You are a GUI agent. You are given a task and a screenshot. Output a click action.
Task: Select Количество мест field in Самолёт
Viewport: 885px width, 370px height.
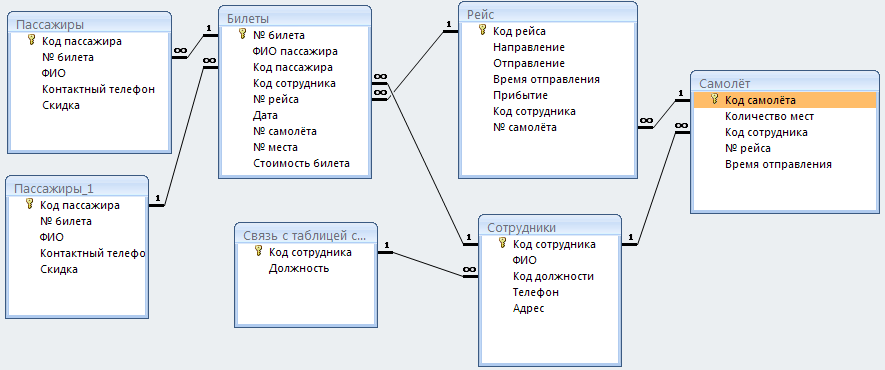(769, 116)
